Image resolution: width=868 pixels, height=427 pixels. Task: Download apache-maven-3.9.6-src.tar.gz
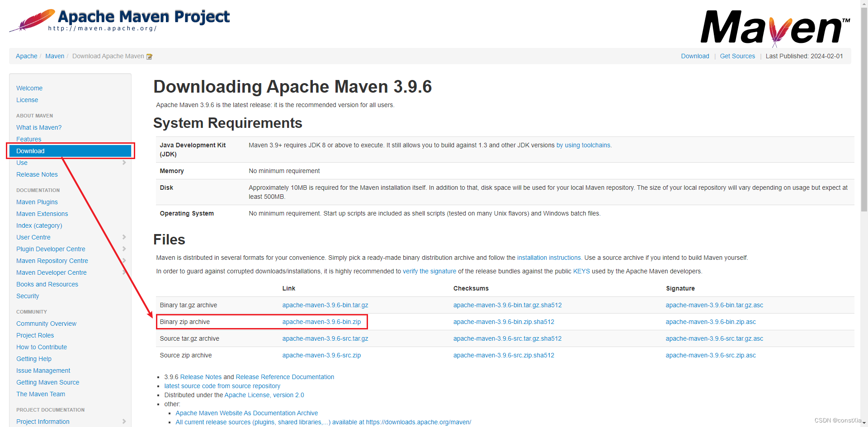pos(325,338)
